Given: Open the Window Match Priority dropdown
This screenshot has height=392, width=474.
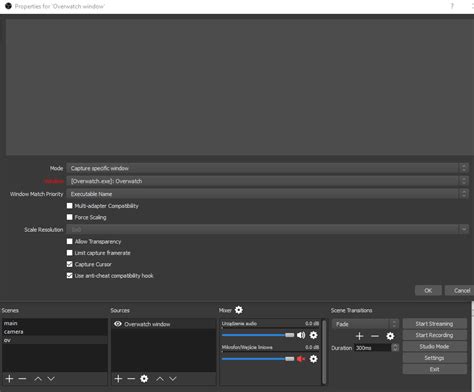Looking at the screenshot, I should (x=267, y=194).
